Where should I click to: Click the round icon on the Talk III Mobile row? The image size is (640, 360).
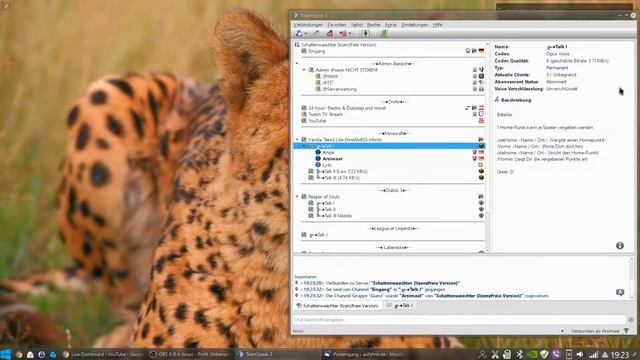(x=481, y=216)
